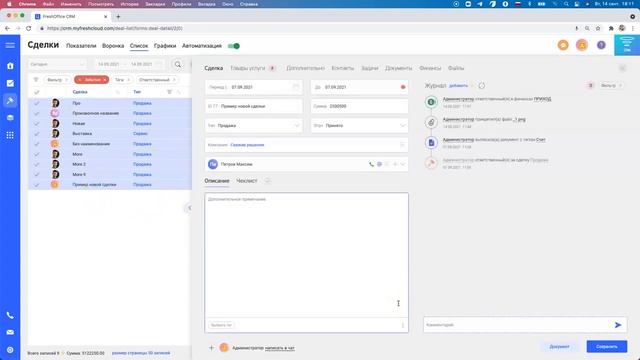This screenshot has width=640, height=360.
Task: Collapse the list panel with the arrow handle
Action: [189, 208]
